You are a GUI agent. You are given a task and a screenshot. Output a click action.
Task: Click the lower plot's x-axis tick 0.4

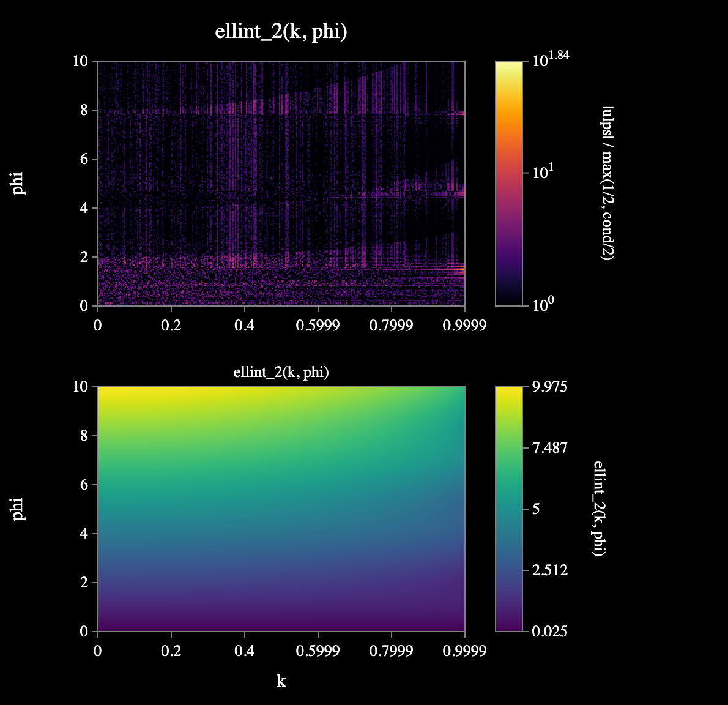[244, 651]
